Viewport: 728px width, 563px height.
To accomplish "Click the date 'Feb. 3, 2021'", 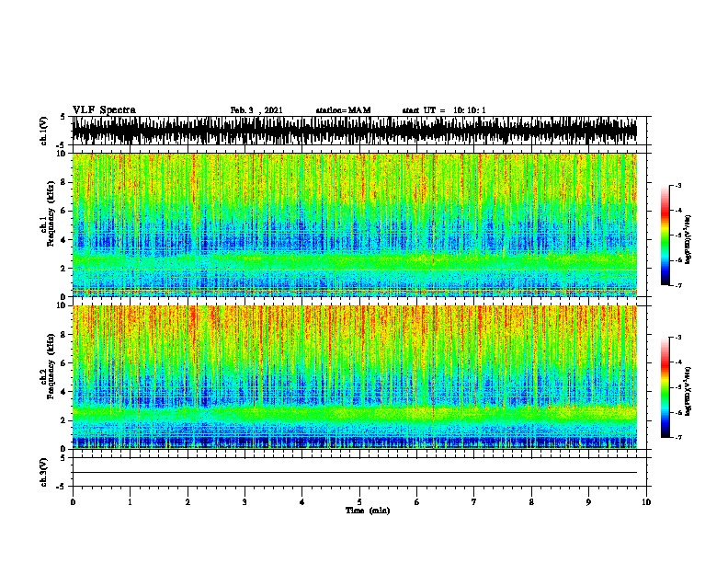I will coord(256,110).
